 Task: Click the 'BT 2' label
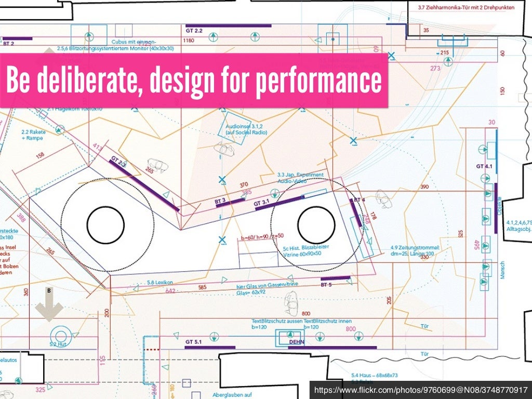8,44
